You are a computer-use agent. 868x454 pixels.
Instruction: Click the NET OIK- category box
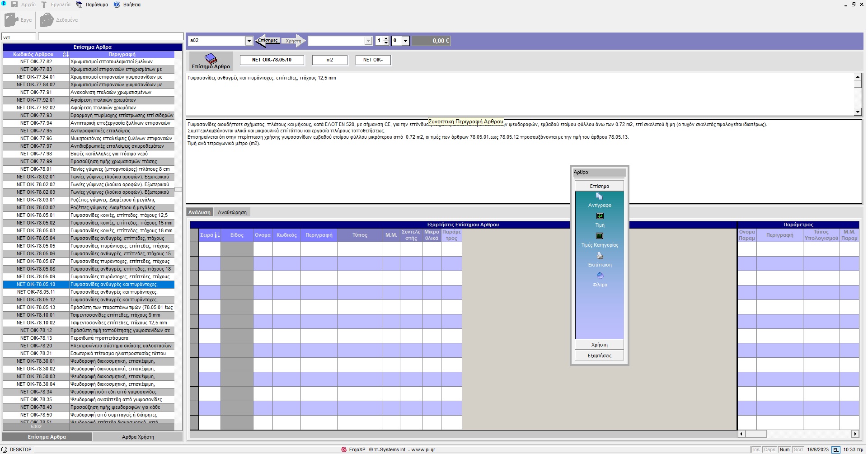[x=373, y=60]
